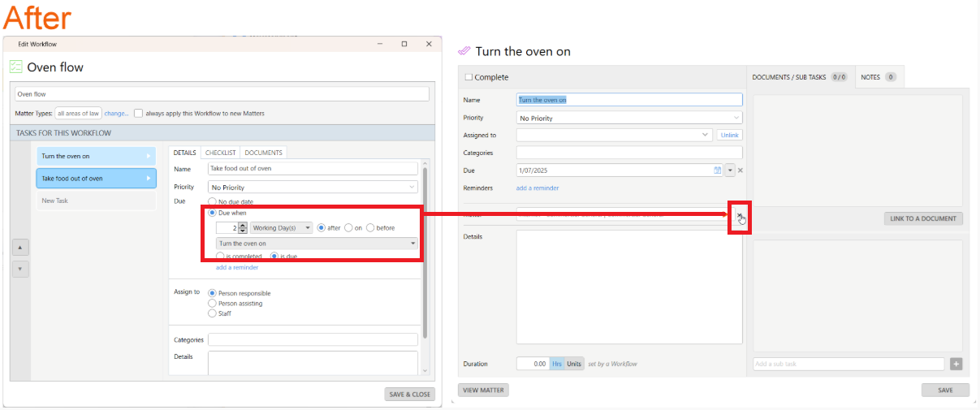The image size is (980, 410).
Task: Click VIEW MATTER button
Action: (483, 390)
